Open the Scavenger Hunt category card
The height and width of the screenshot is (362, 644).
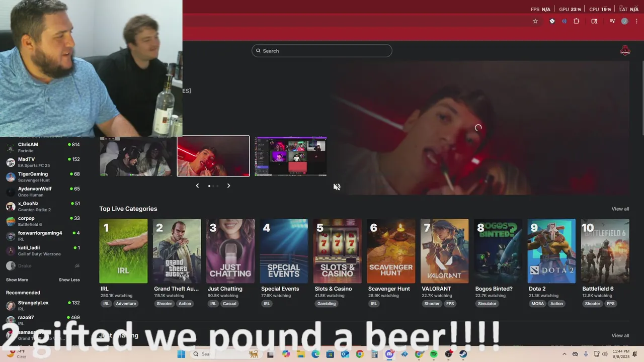click(x=391, y=251)
